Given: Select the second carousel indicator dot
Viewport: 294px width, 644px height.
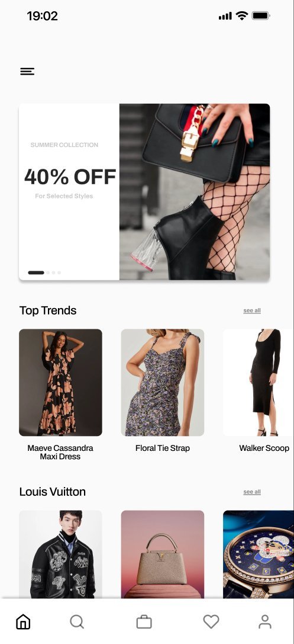Looking at the screenshot, I should pos(48,273).
